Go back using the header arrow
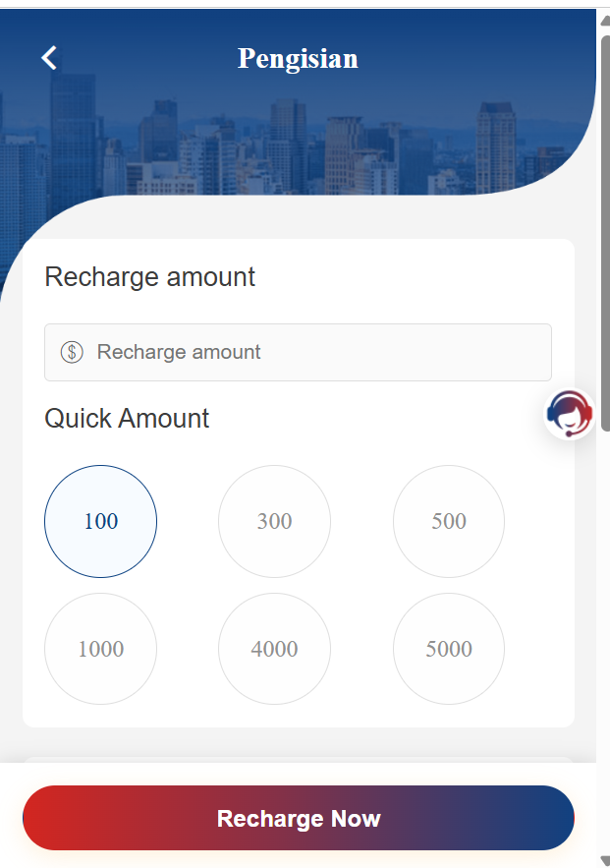The height and width of the screenshot is (868, 610). click(x=49, y=58)
